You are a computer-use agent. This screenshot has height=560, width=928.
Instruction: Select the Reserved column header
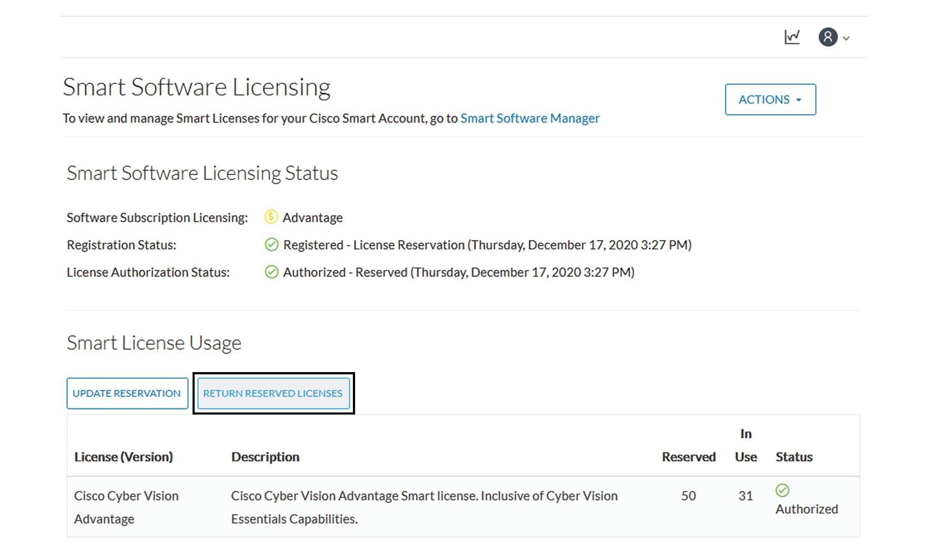point(688,457)
